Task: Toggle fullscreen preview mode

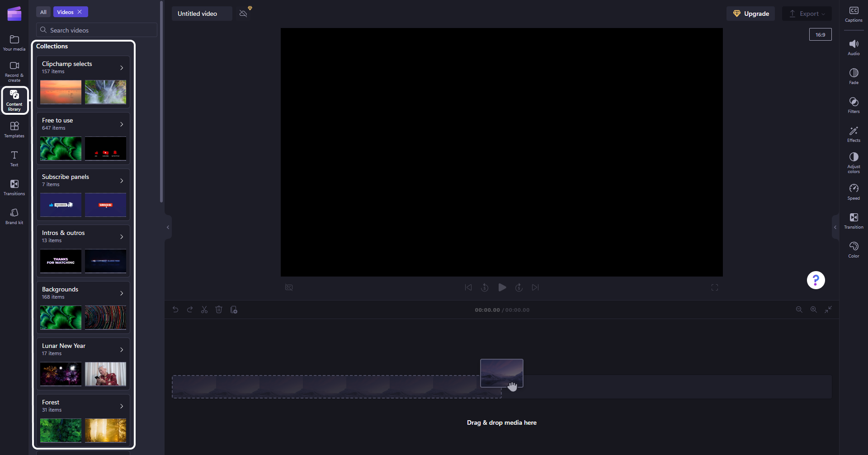Action: (x=714, y=287)
